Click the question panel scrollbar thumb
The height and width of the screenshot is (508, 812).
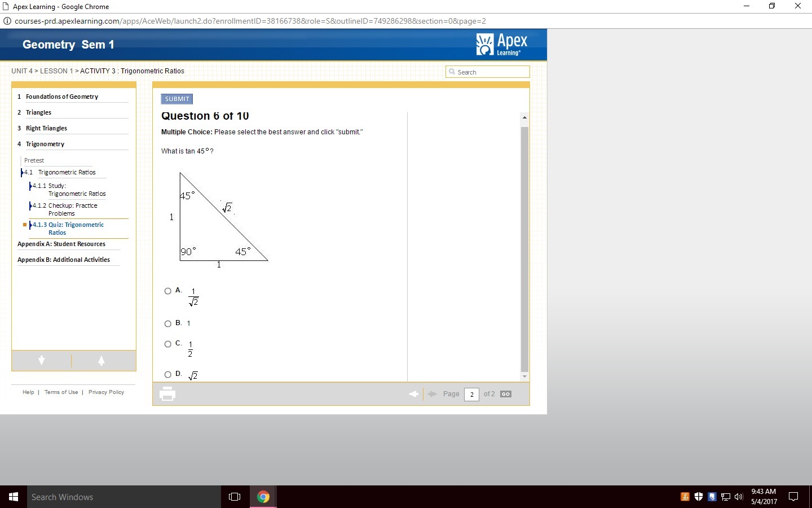tap(524, 248)
